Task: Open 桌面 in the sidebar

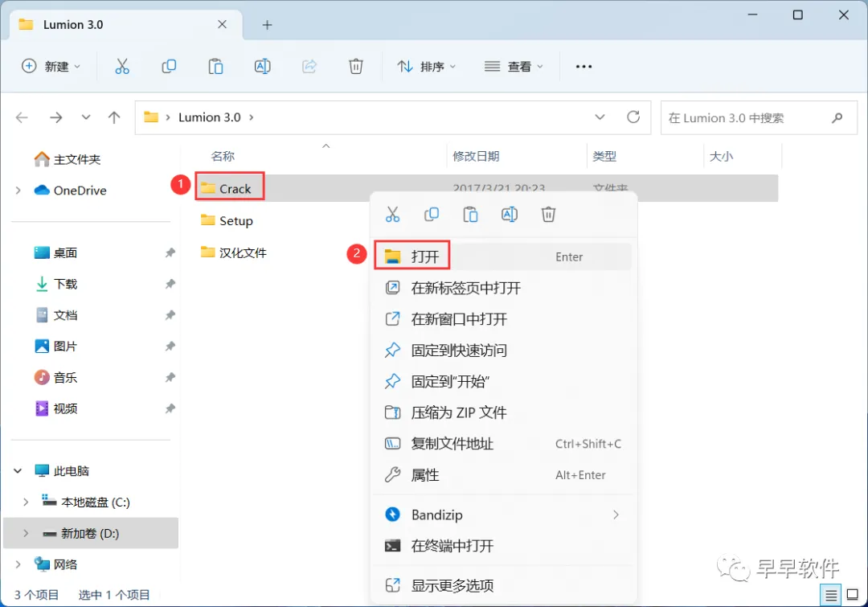Action: (56, 253)
